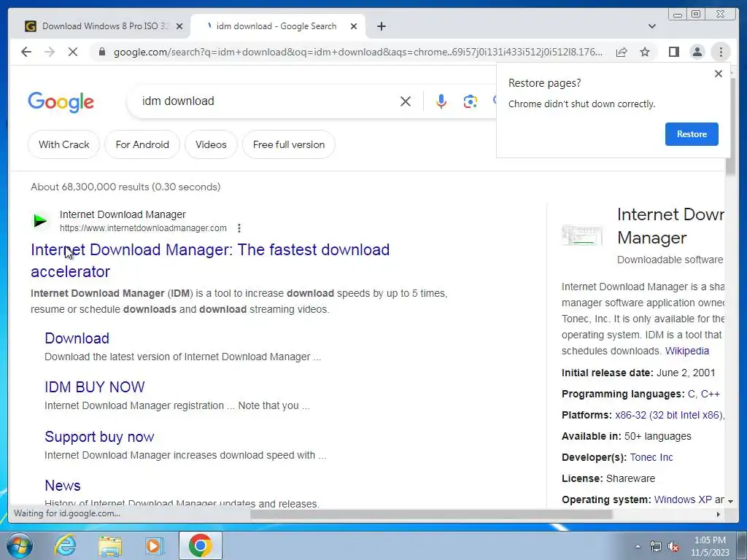Image resolution: width=747 pixels, height=560 pixels.
Task: Open the tab search dropdown
Action: [x=652, y=26]
